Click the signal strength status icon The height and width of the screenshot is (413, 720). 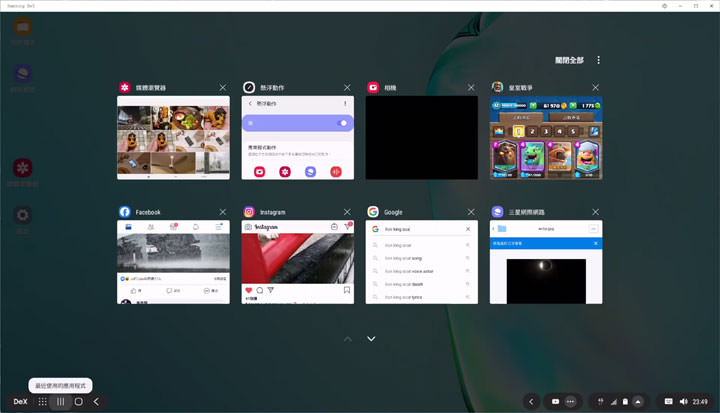pos(613,402)
